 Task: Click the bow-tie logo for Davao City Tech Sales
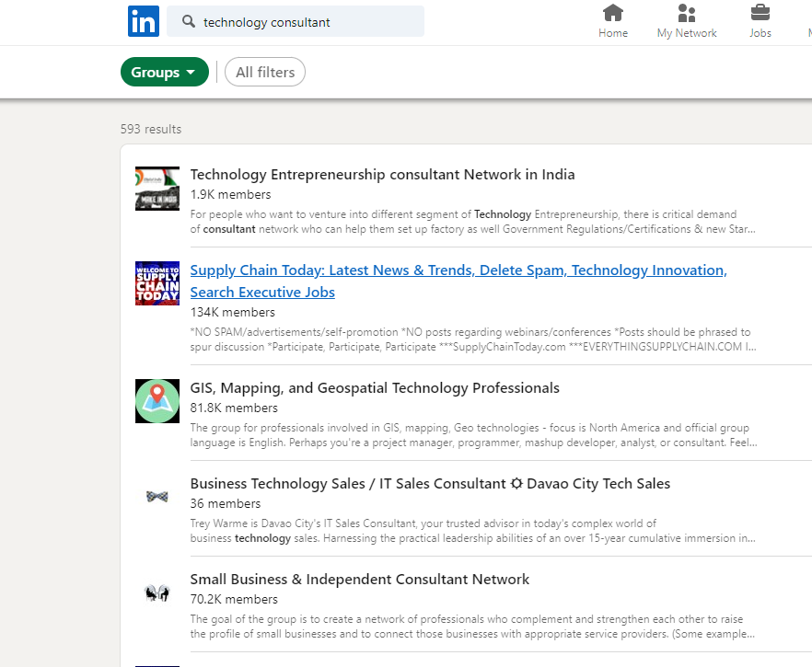157,496
